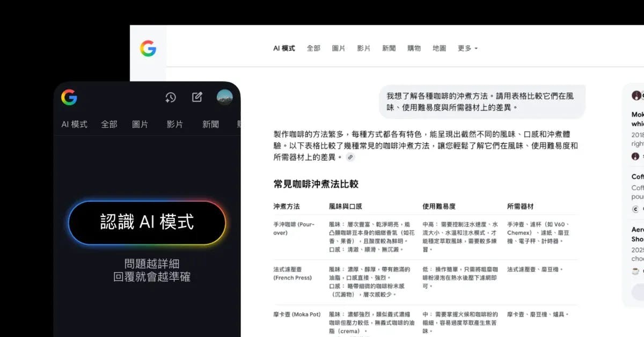Image resolution: width=644 pixels, height=337 pixels.
Task: Switch to the mobile 全部 tab
Action: (109, 124)
